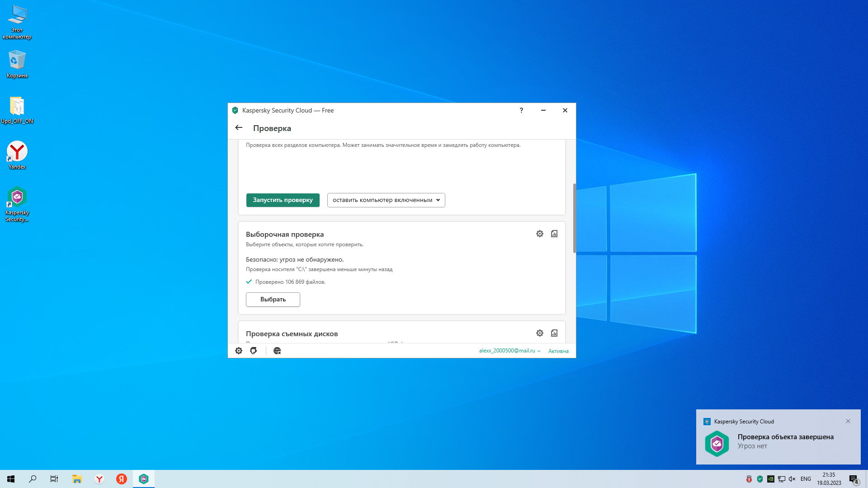This screenshot has height=488, width=868.
Task: Open report icon for Выборочная проверка
Action: click(554, 234)
